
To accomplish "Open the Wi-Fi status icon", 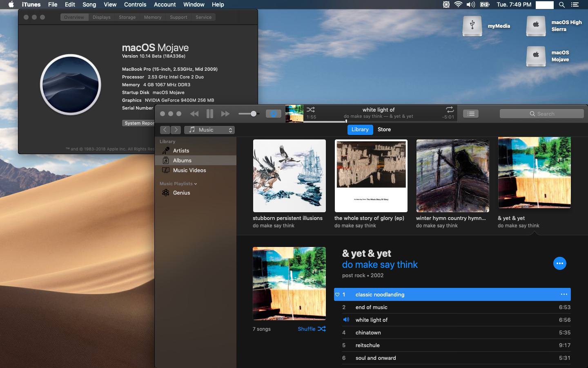I will (458, 4).
